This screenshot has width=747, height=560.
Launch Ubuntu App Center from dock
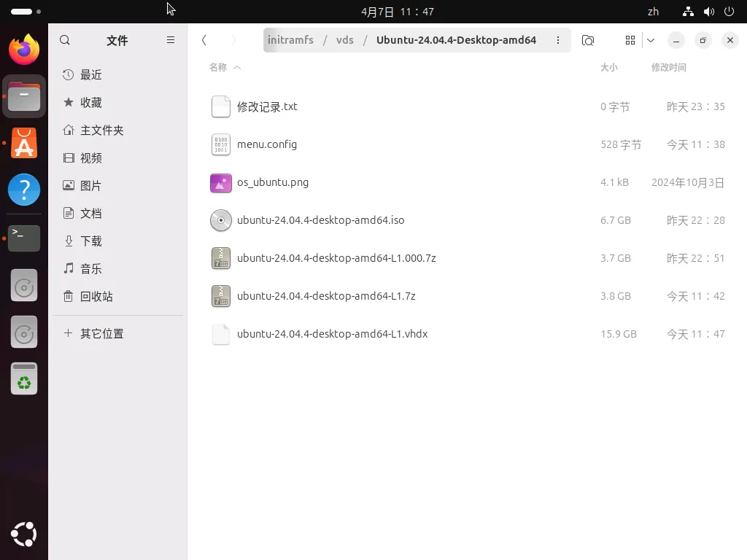24,143
